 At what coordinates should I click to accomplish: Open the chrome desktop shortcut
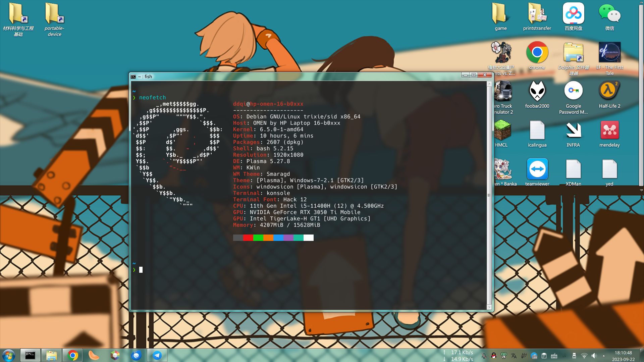[537, 56]
